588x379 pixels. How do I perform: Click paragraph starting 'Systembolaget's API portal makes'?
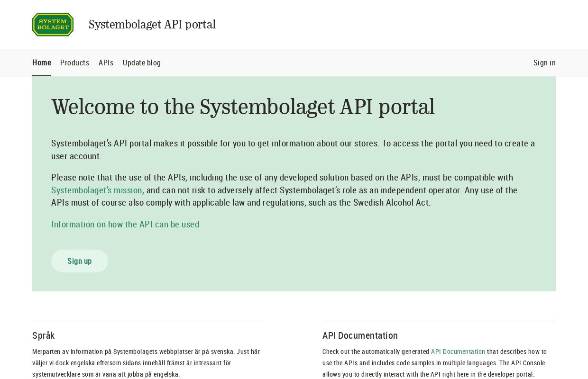pos(293,150)
